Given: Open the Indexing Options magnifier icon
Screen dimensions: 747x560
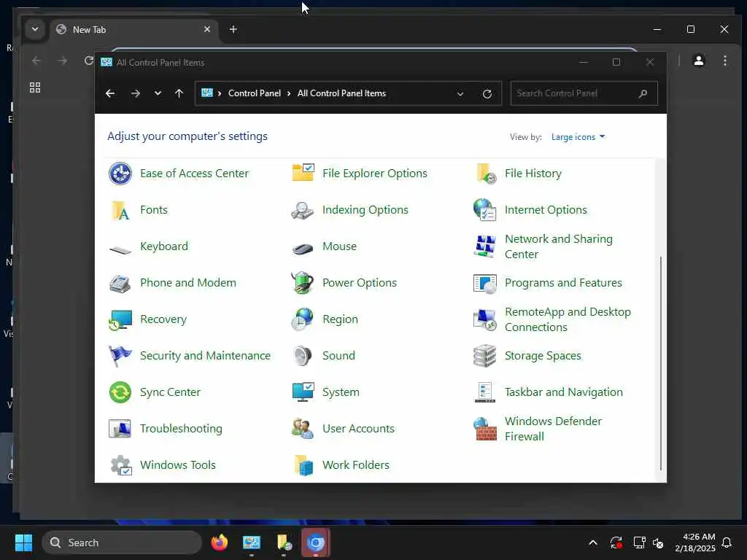Looking at the screenshot, I should pyautogui.click(x=303, y=210).
